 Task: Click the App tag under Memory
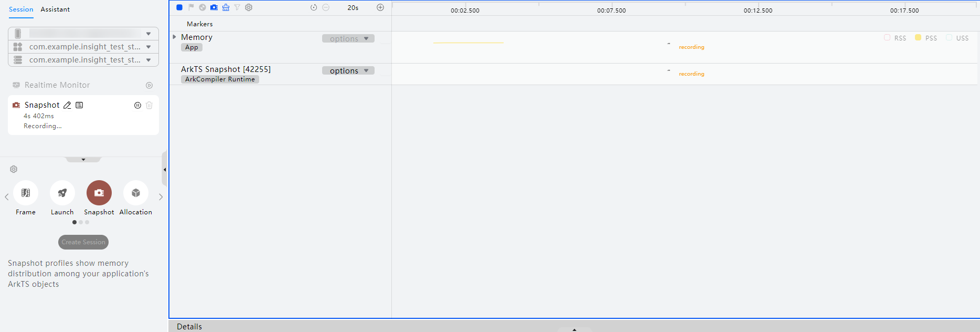pos(191,47)
